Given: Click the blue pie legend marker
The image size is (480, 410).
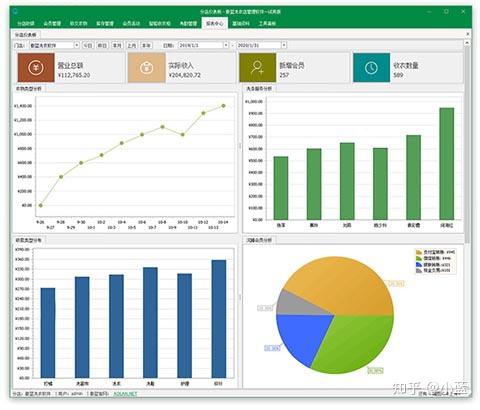Looking at the screenshot, I should pyautogui.click(x=419, y=264).
